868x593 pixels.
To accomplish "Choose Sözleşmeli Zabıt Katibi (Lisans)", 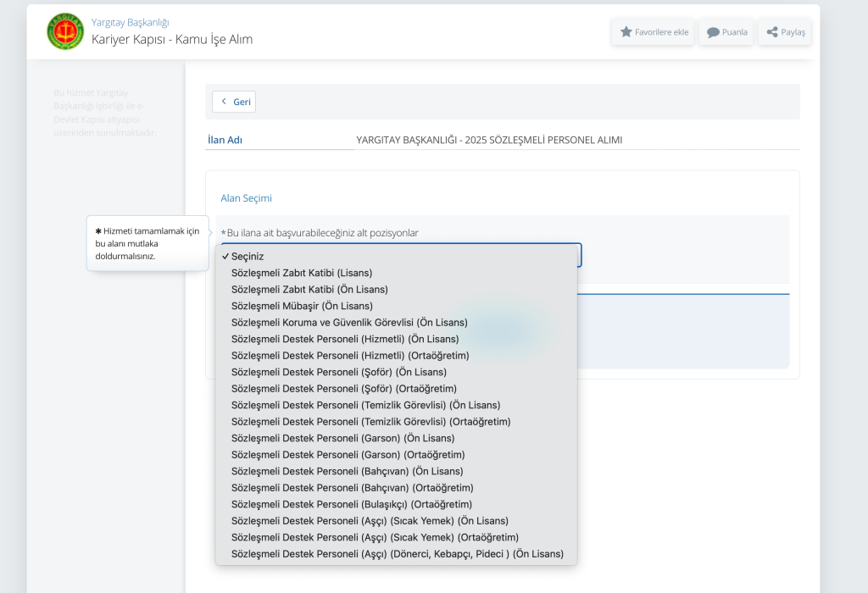I will (302, 273).
